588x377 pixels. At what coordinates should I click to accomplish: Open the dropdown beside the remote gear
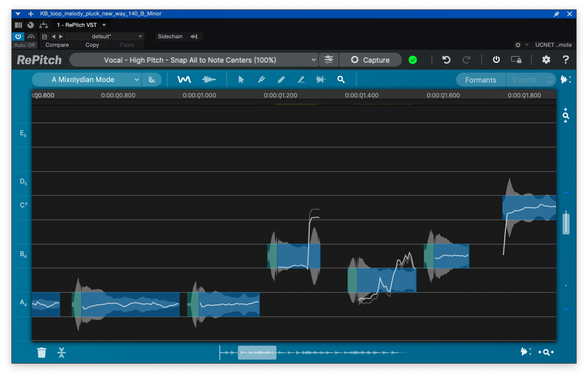coord(526,45)
